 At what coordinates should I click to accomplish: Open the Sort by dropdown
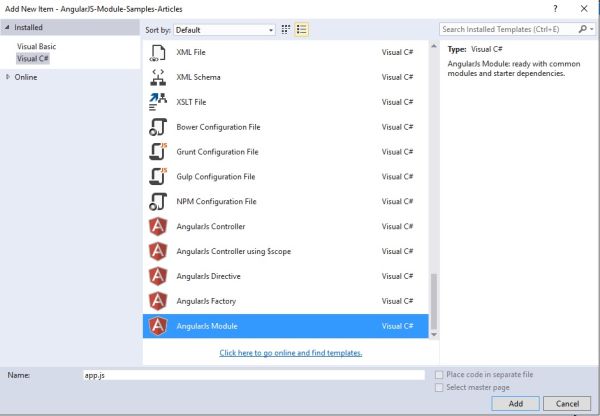(x=224, y=30)
